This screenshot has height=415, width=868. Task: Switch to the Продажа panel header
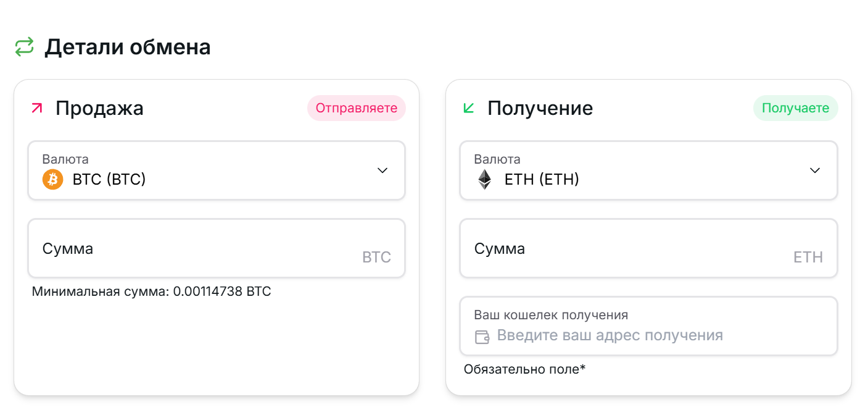(x=100, y=108)
